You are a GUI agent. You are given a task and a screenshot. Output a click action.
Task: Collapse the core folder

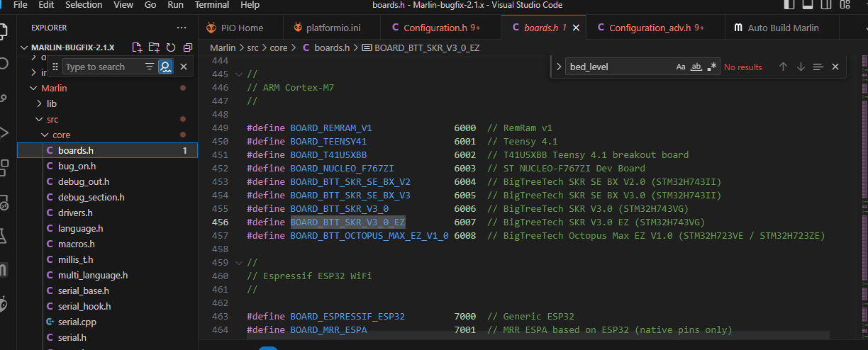coord(108,135)
